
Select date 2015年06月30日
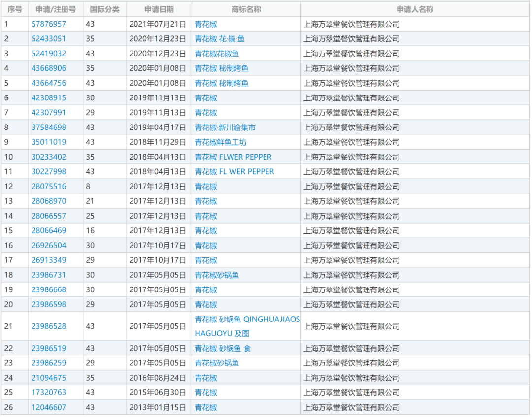click(158, 392)
